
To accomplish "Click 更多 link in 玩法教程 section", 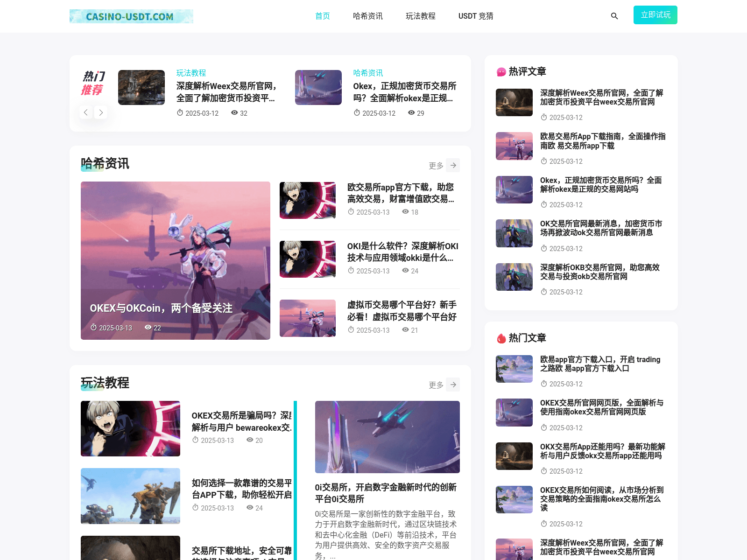I will pyautogui.click(x=436, y=385).
